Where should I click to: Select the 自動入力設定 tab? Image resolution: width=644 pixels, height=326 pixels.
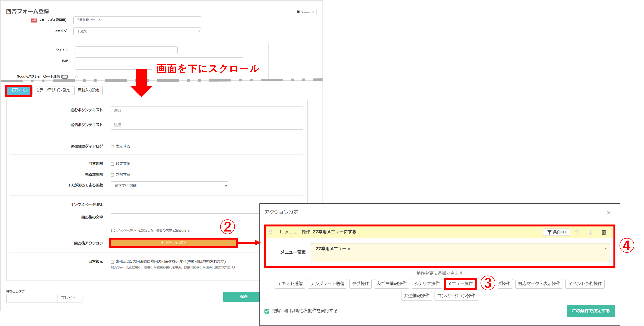tap(89, 90)
